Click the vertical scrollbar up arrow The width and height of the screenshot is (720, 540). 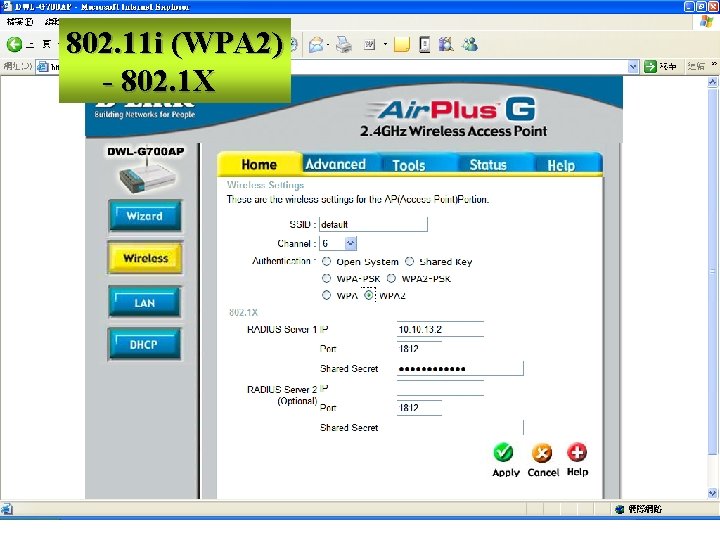click(x=712, y=82)
